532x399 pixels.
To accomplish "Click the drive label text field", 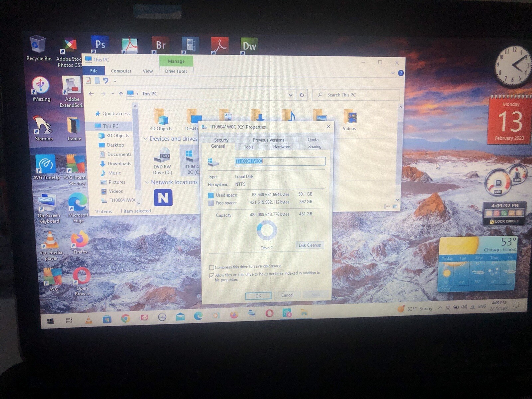I will pos(280,161).
